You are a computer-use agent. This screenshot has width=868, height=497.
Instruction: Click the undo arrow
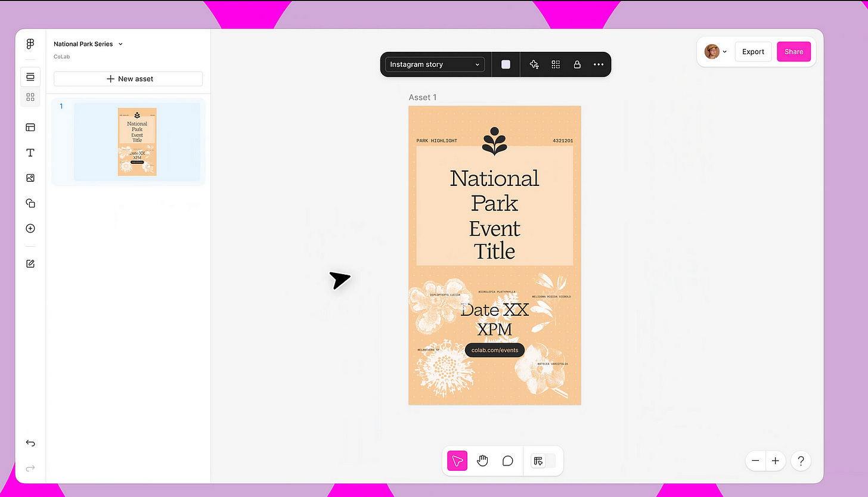coord(30,443)
